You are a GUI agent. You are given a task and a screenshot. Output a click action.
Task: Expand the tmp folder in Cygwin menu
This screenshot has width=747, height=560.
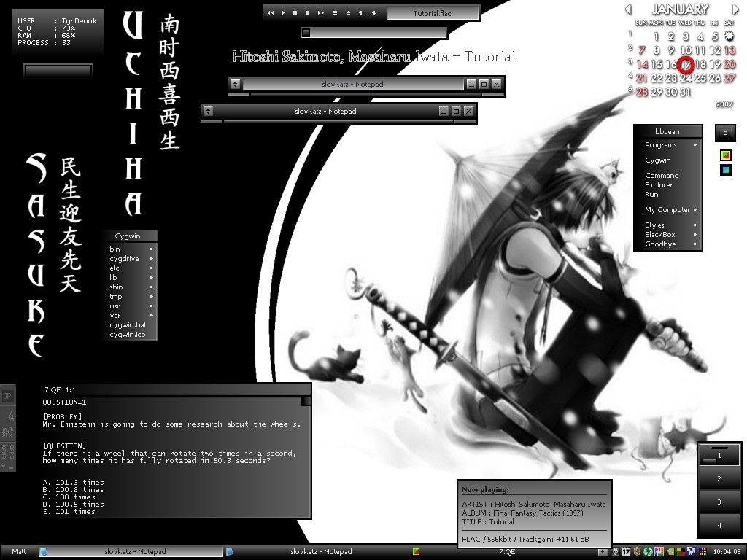pyautogui.click(x=130, y=297)
